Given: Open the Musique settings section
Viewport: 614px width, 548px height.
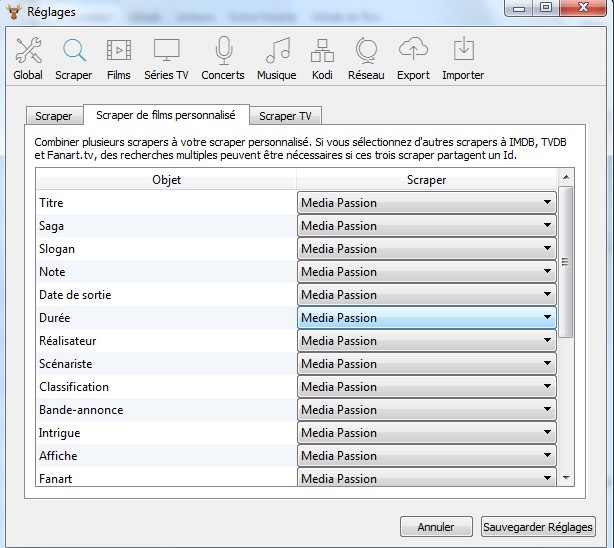Looking at the screenshot, I should 276,58.
